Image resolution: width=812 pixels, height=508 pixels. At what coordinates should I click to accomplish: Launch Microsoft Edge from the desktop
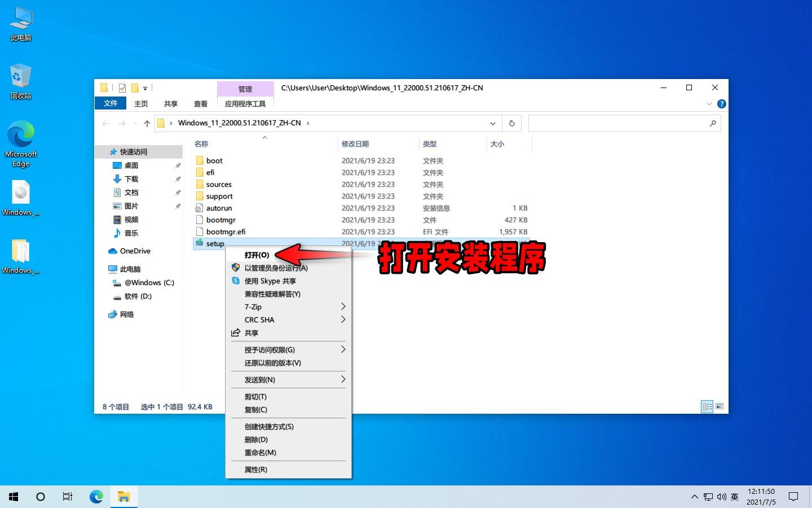point(21,144)
